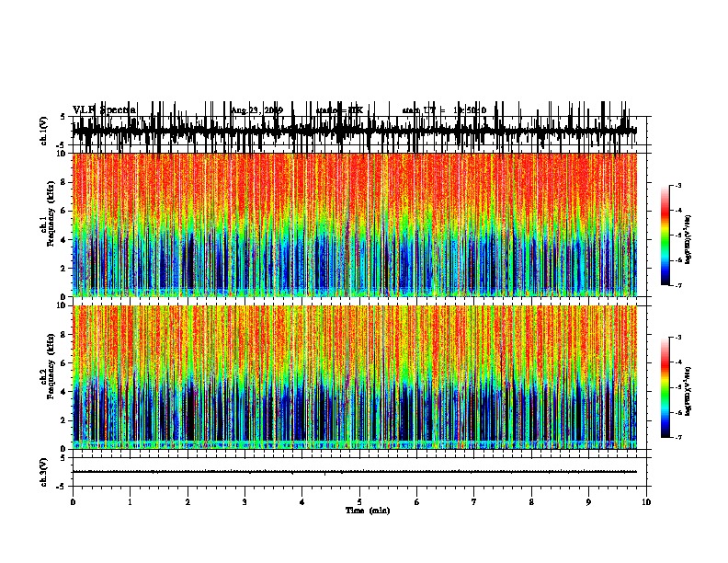Screen dimensions: 728x563
Task: Click the '10' tick label on time axis
Action: tap(646, 502)
